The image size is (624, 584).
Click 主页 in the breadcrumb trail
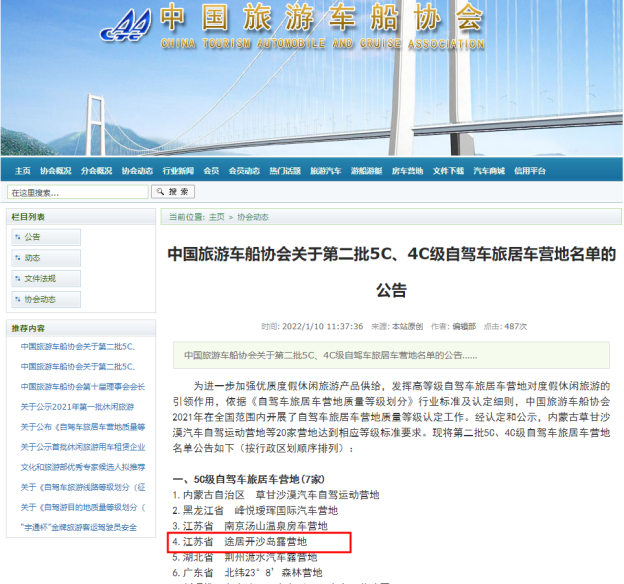click(x=217, y=217)
